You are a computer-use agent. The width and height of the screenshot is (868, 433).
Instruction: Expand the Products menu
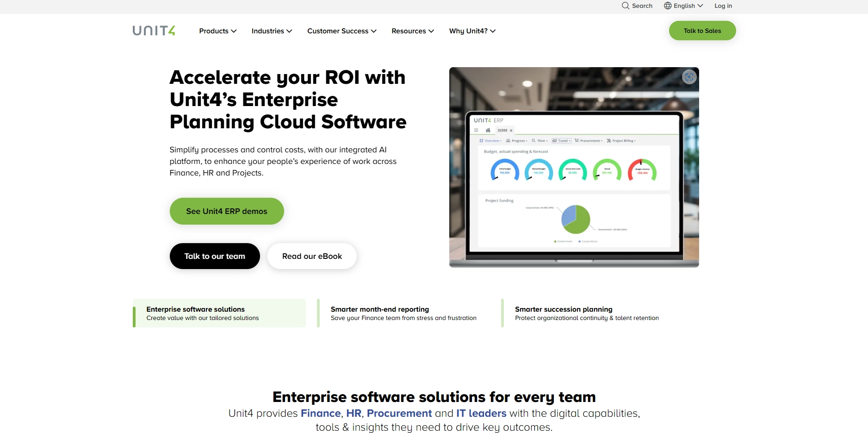(x=218, y=31)
